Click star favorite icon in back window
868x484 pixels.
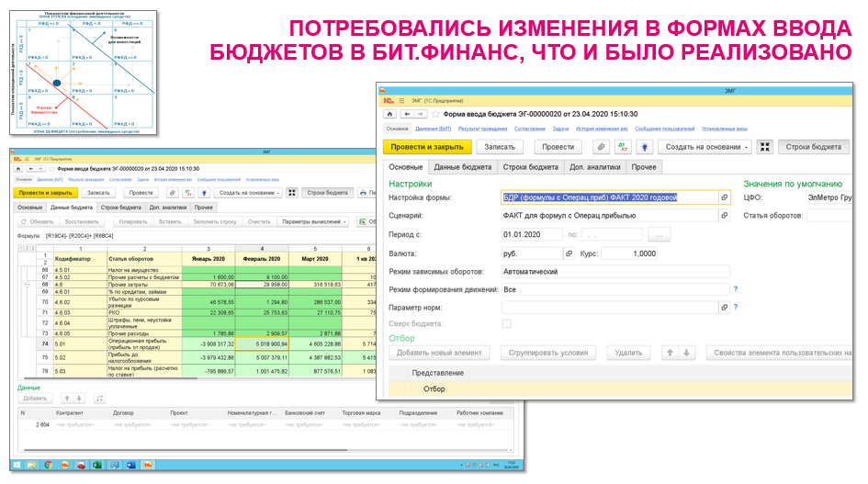click(x=51, y=169)
